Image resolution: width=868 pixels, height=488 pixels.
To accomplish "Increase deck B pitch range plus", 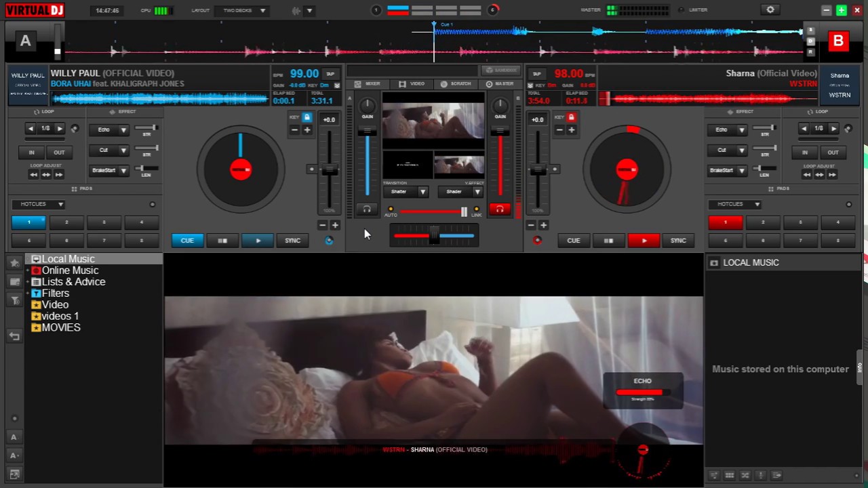I will tap(543, 225).
